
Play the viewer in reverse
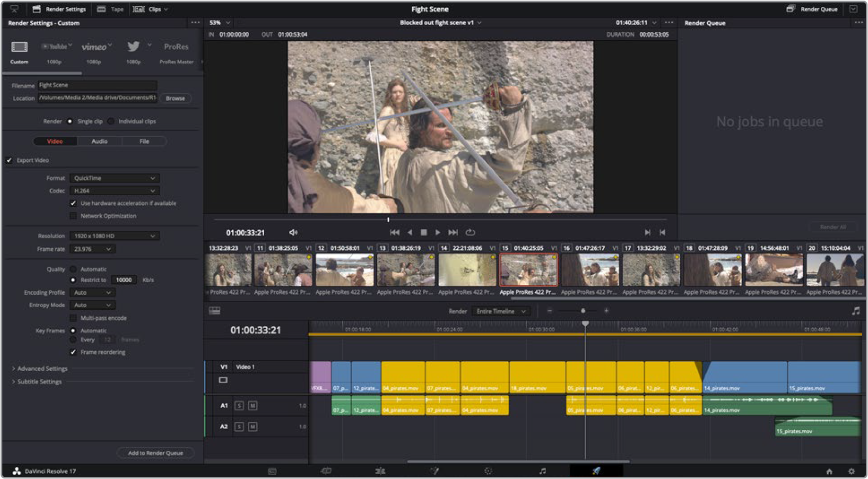[410, 232]
